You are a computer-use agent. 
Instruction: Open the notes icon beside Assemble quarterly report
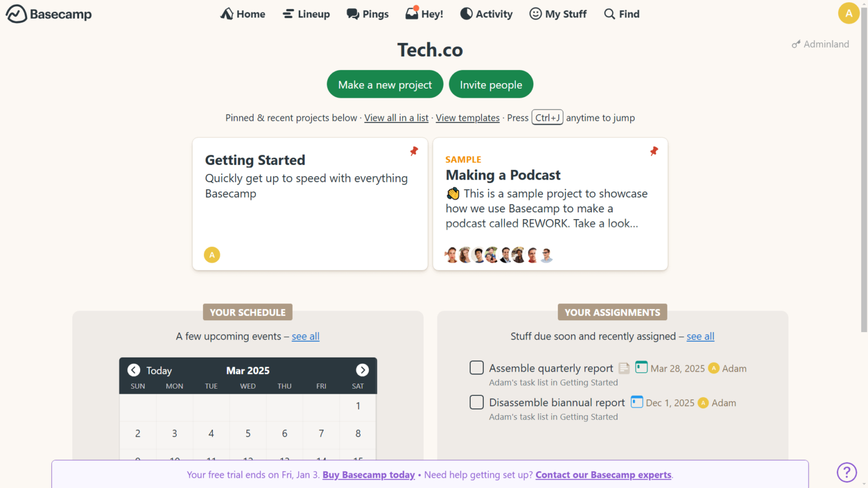pyautogui.click(x=623, y=368)
